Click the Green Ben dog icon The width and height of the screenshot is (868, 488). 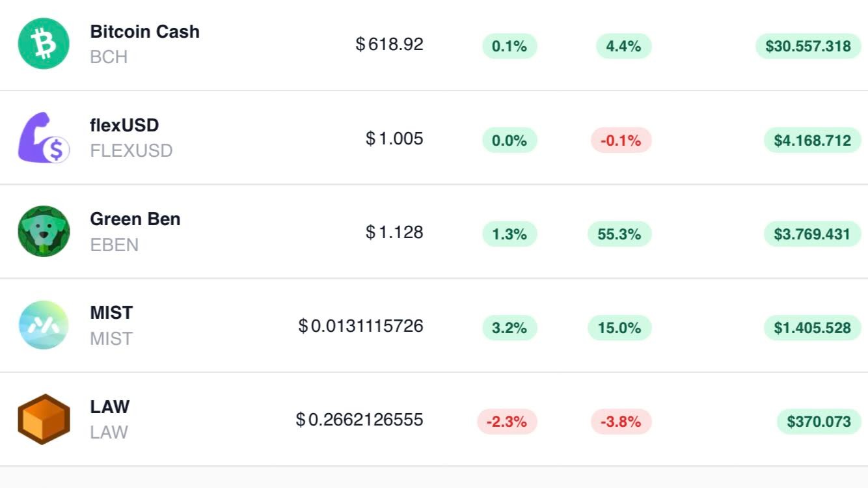[44, 231]
